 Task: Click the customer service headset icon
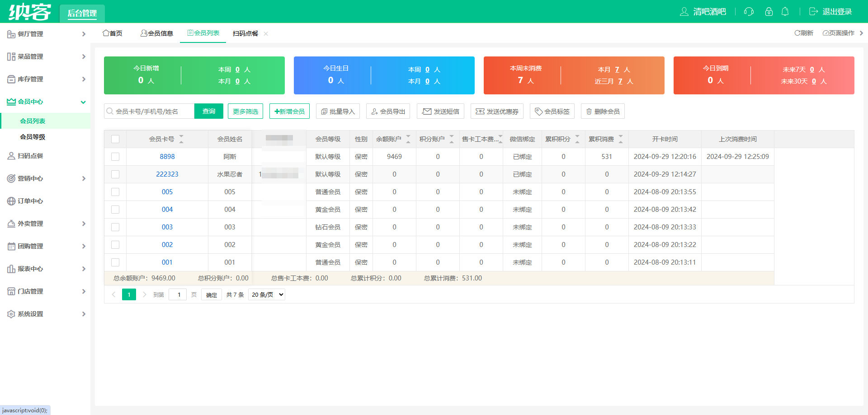pyautogui.click(x=749, y=12)
